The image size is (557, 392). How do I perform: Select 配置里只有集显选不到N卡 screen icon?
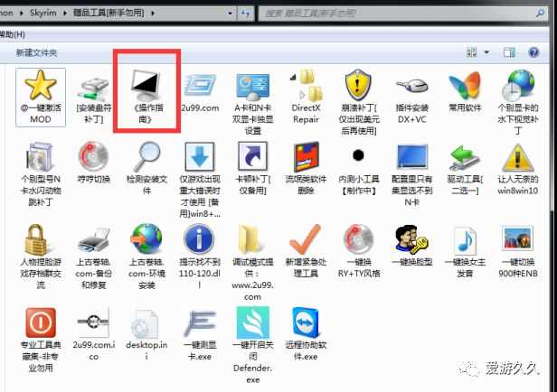412,157
